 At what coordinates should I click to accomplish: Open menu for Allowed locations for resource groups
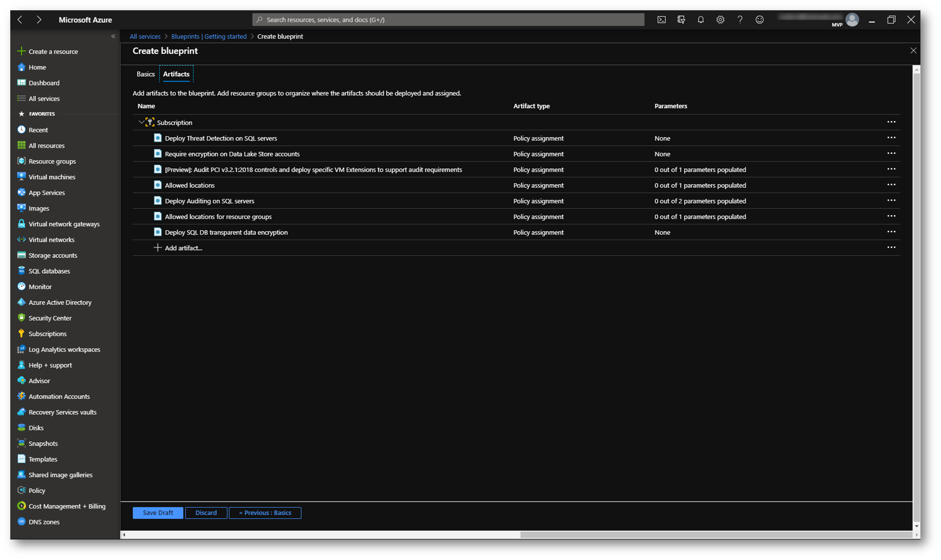[891, 216]
